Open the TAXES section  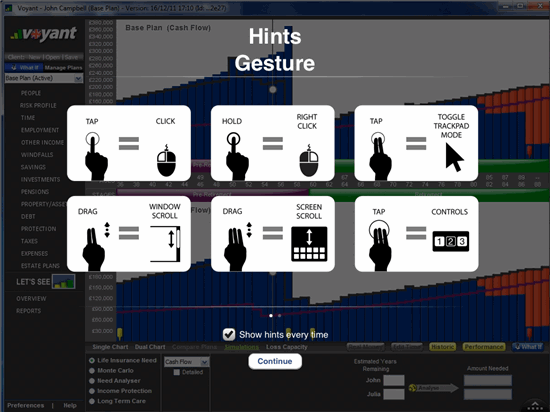click(29, 241)
